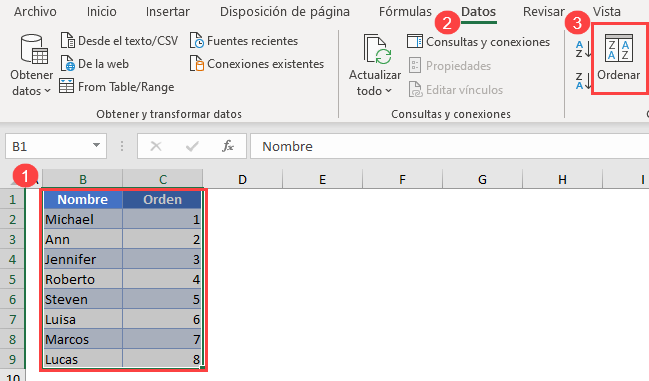This screenshot has width=649, height=381.
Task: Select cell containing Roberto
Action: click(x=83, y=280)
